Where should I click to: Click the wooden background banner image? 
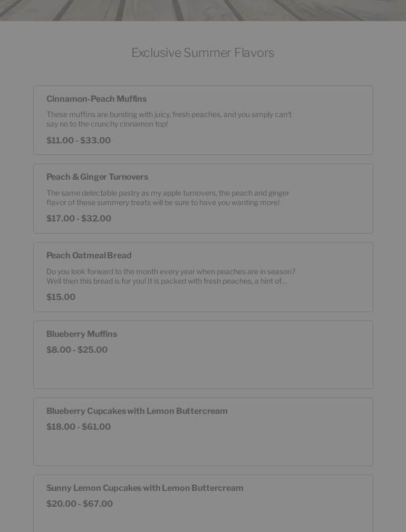(x=203, y=11)
